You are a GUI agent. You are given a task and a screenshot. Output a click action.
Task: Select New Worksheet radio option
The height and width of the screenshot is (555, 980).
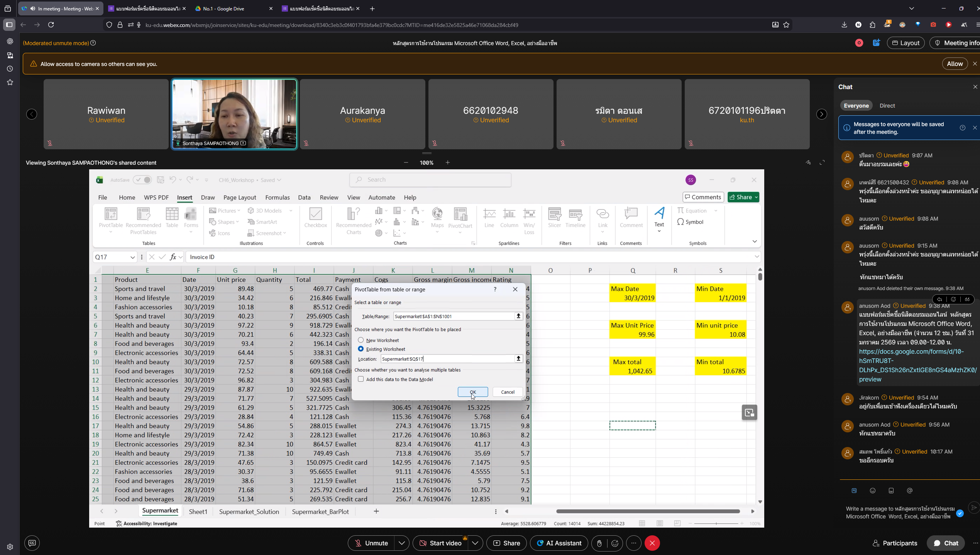361,340
